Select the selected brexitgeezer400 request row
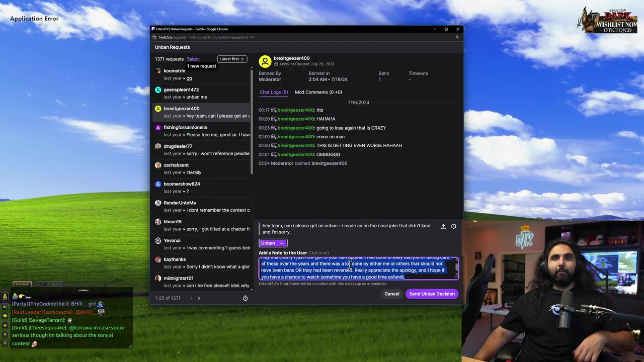The image size is (644, 362). click(201, 112)
